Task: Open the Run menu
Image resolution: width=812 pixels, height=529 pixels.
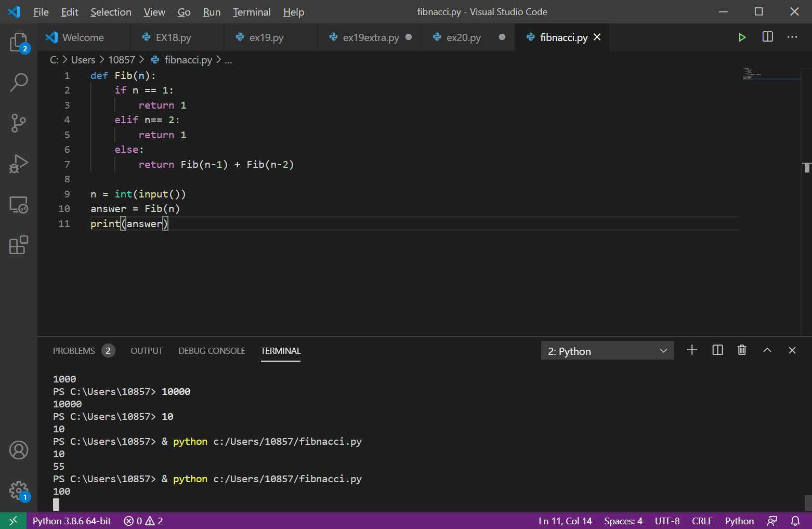Action: point(212,12)
